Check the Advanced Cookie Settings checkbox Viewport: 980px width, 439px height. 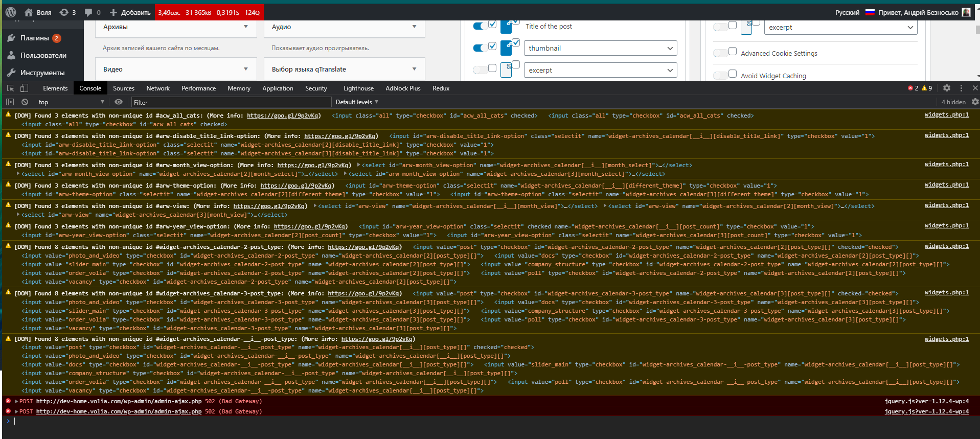click(733, 51)
